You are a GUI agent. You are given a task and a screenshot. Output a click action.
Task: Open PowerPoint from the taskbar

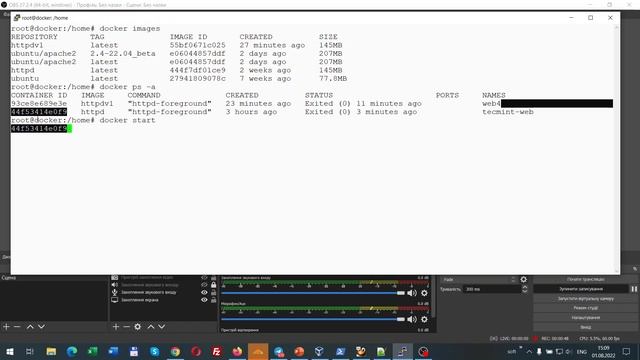point(299,351)
